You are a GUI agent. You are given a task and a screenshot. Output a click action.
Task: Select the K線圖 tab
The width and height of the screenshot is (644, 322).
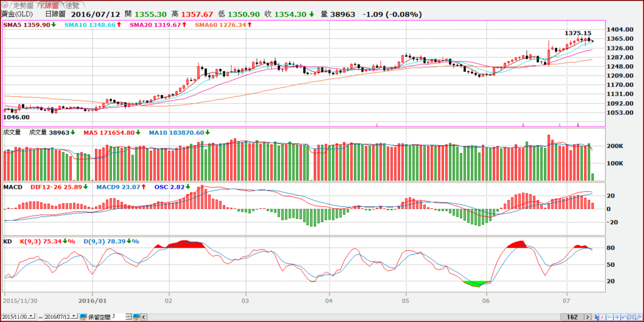coord(50,5)
